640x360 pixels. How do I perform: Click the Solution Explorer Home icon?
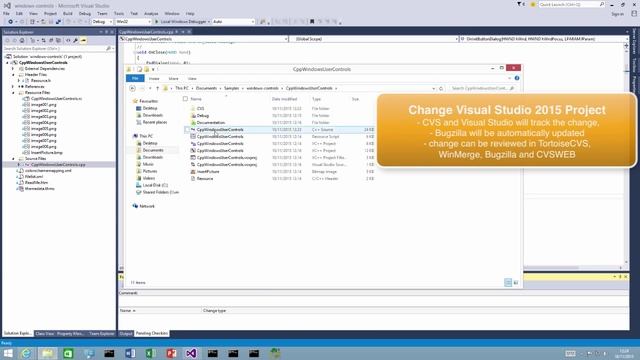22,40
